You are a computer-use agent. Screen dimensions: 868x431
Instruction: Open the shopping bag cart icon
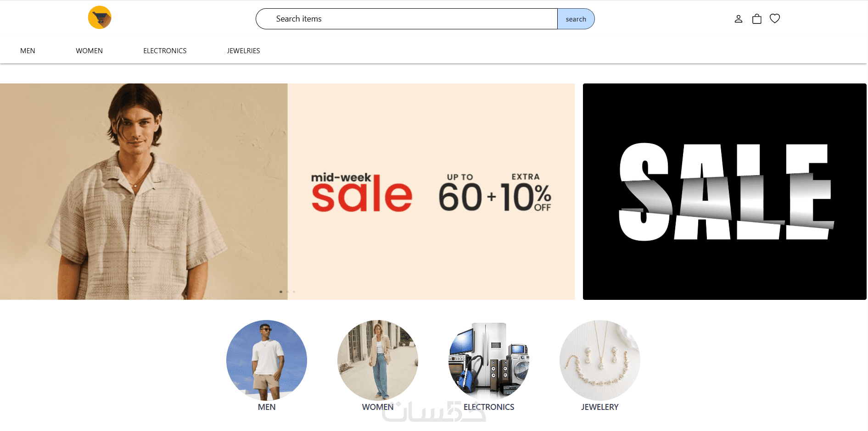[x=757, y=19]
